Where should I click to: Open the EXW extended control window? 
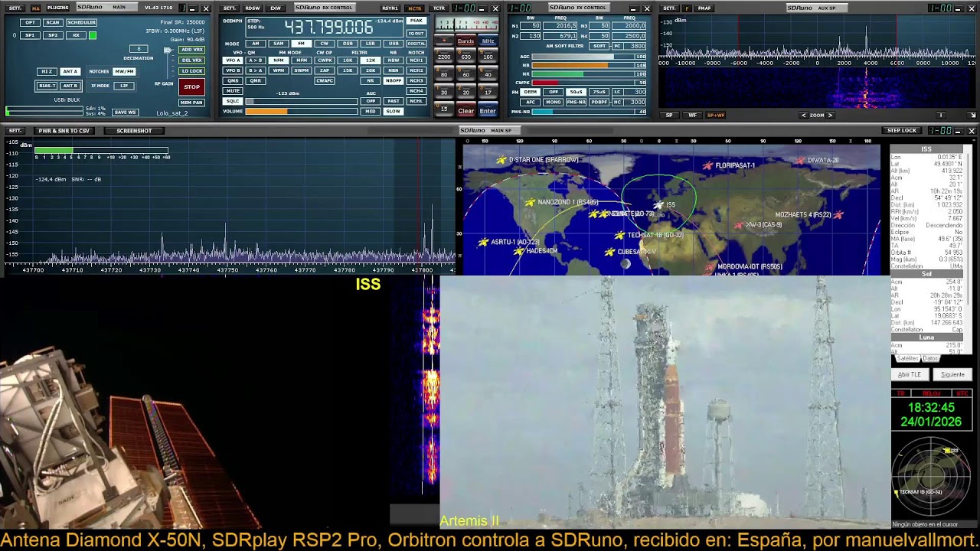pyautogui.click(x=276, y=8)
